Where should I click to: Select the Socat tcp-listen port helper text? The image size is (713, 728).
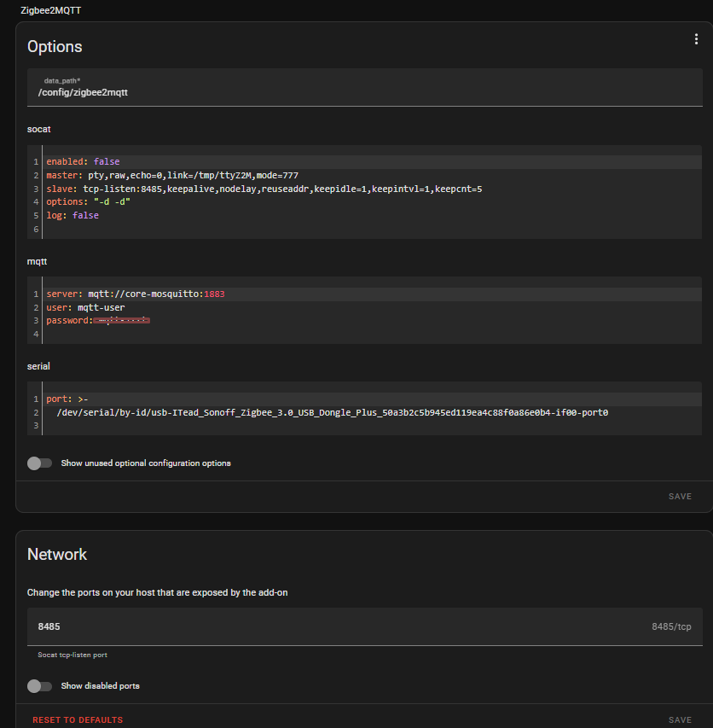(72, 655)
